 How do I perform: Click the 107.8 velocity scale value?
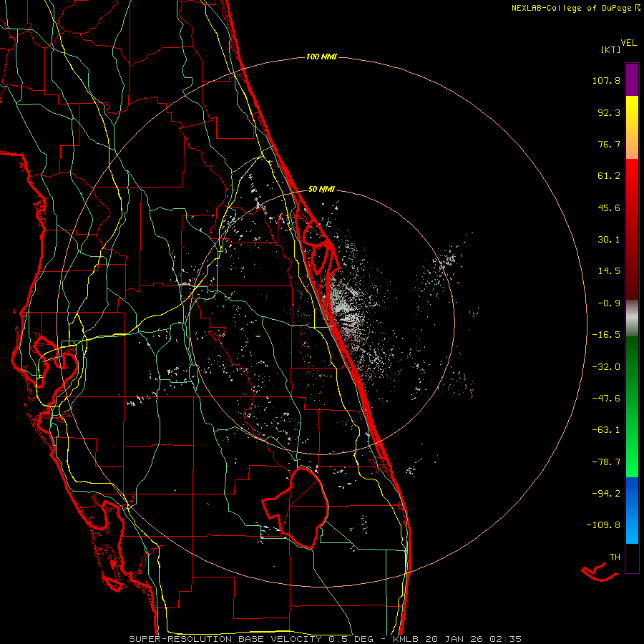606,80
